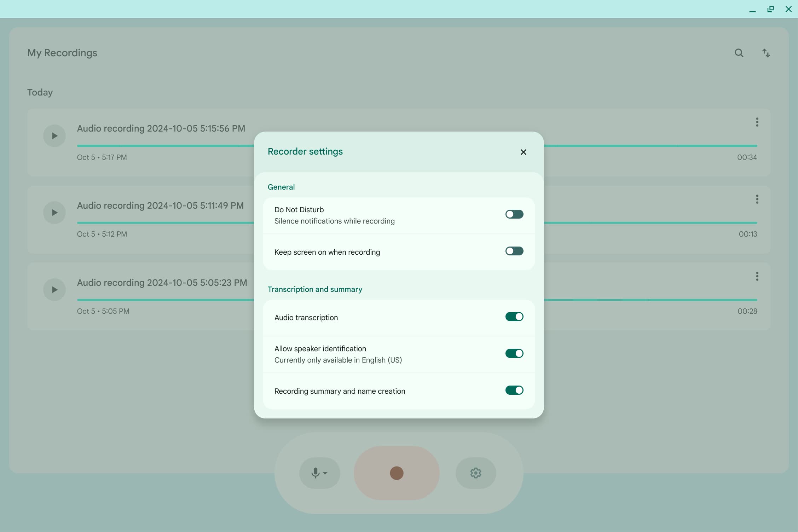Search recordings with the magnifier icon

click(739, 53)
